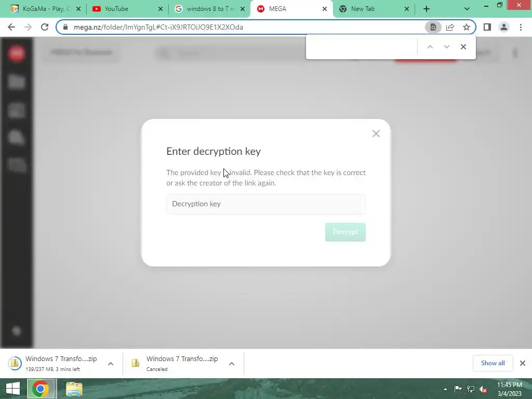Close the Google search tab
Screen dimensions: 532x399
[x=243, y=9]
